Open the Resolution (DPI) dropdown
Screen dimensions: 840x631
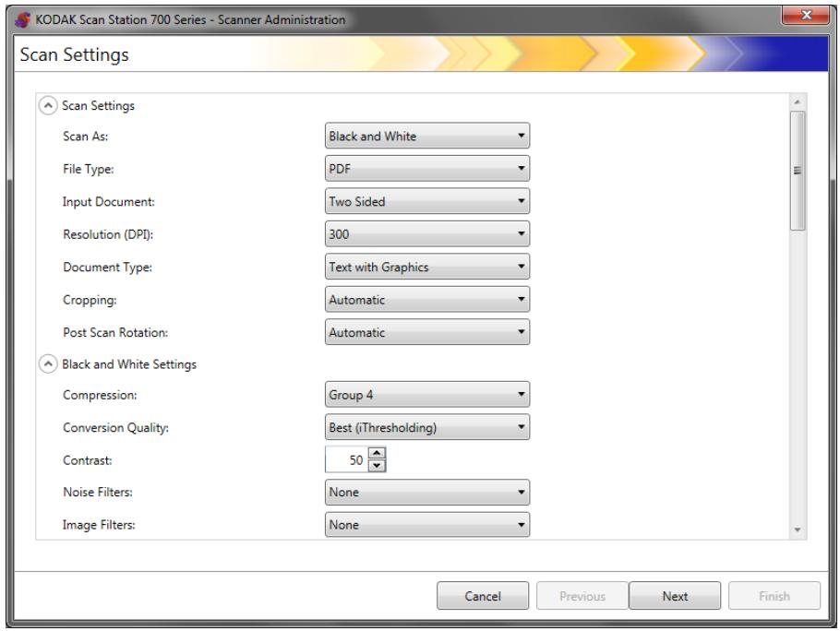(x=427, y=234)
